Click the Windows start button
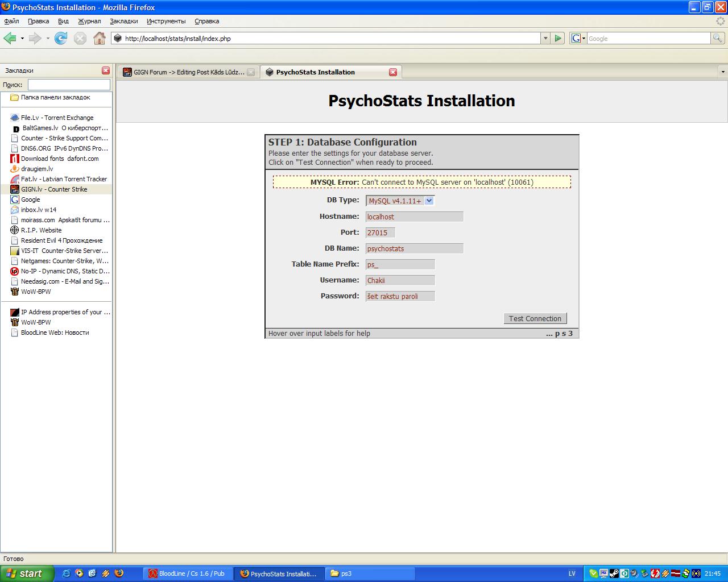 pyautogui.click(x=27, y=573)
